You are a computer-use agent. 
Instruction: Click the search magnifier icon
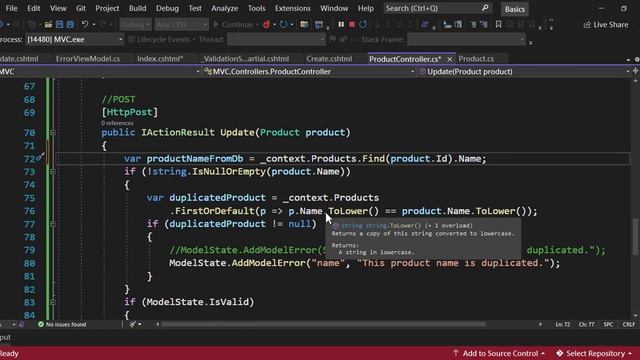tap(485, 8)
